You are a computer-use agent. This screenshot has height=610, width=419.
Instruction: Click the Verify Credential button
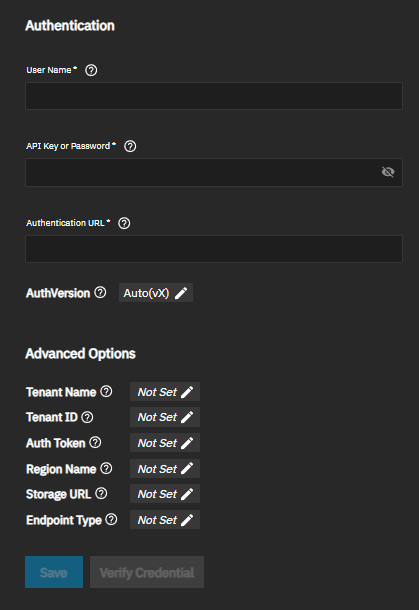point(147,572)
